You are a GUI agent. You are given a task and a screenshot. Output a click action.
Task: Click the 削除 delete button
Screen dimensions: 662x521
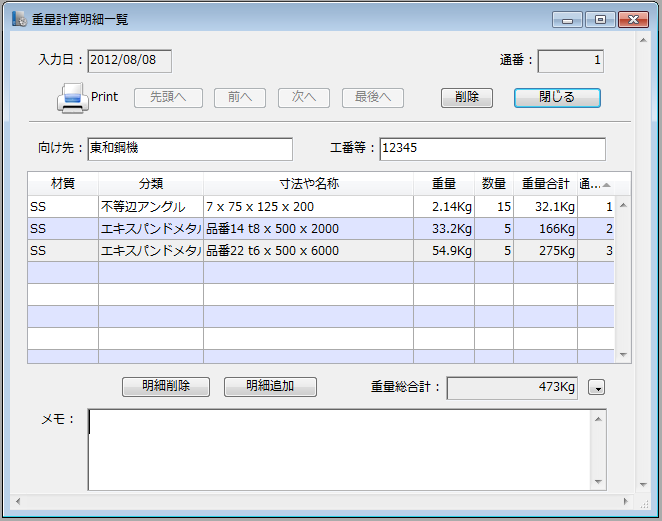[466, 97]
